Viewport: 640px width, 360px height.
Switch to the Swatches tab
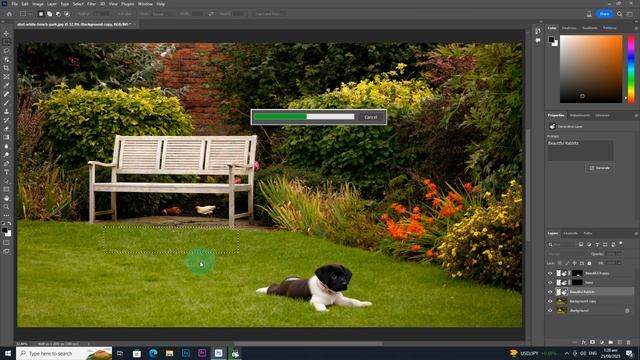point(569,28)
